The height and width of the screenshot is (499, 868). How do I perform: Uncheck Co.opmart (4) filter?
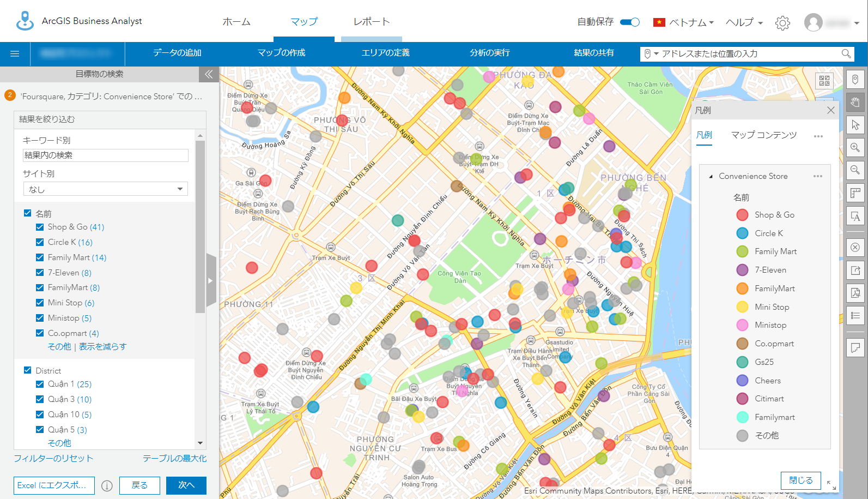click(x=40, y=333)
